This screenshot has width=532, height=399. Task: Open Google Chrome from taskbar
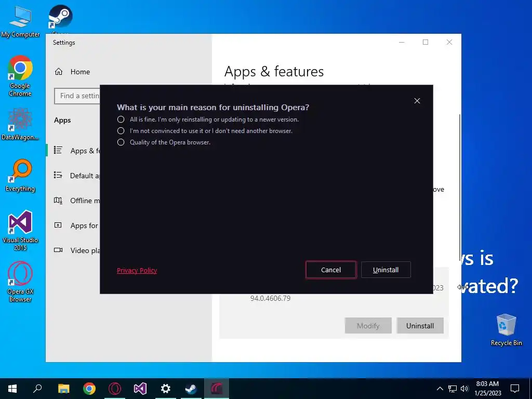pyautogui.click(x=89, y=389)
